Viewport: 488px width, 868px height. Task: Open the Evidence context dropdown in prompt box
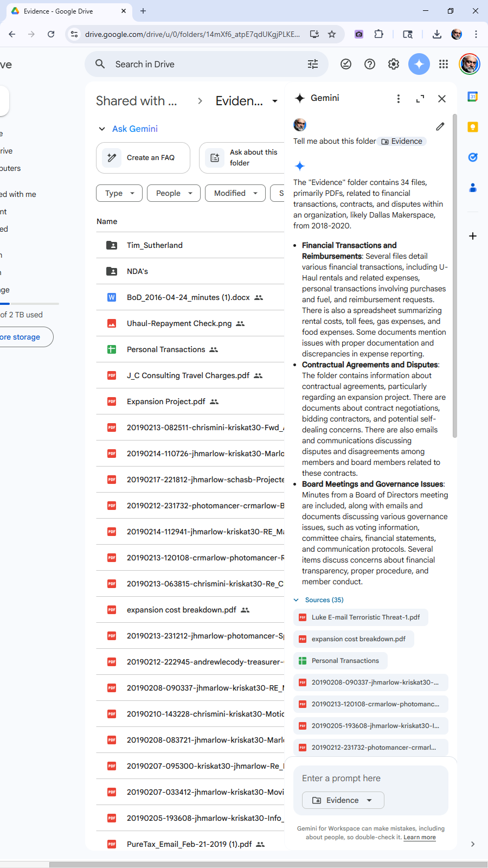(x=343, y=800)
